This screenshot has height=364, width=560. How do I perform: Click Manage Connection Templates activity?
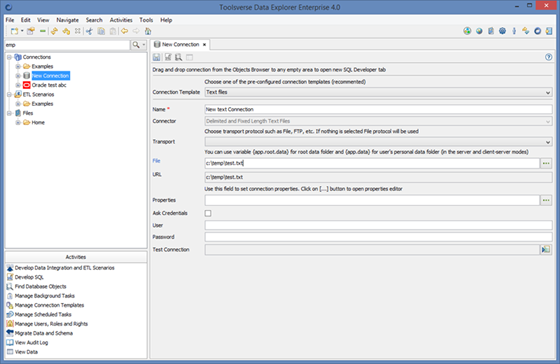point(49,305)
